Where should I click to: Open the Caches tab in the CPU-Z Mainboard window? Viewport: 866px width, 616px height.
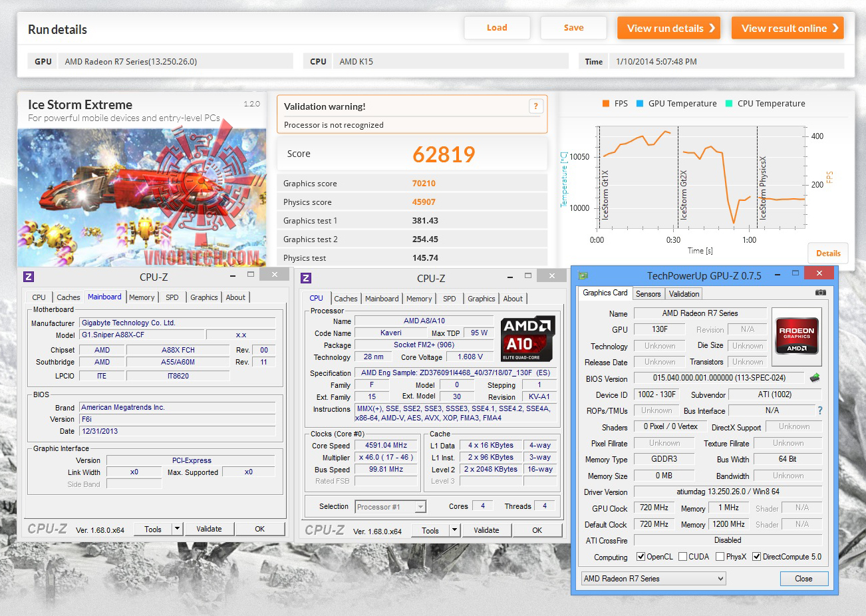coord(69,297)
